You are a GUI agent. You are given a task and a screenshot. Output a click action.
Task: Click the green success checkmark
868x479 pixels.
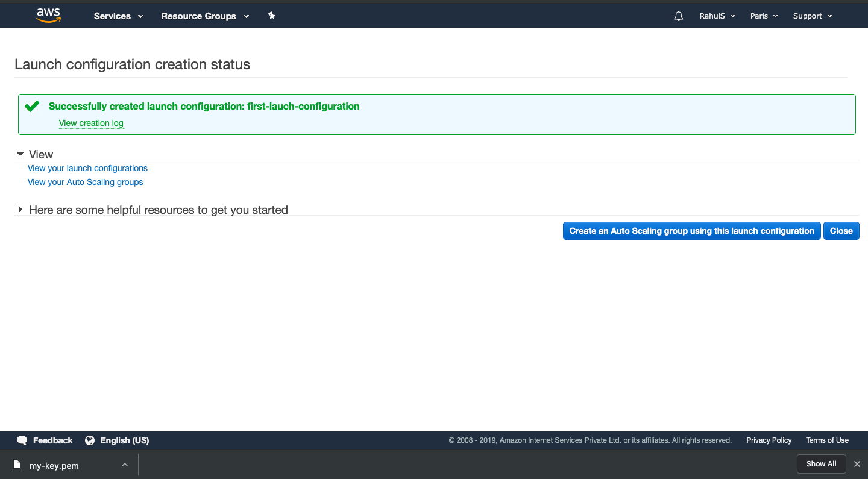pyautogui.click(x=32, y=105)
